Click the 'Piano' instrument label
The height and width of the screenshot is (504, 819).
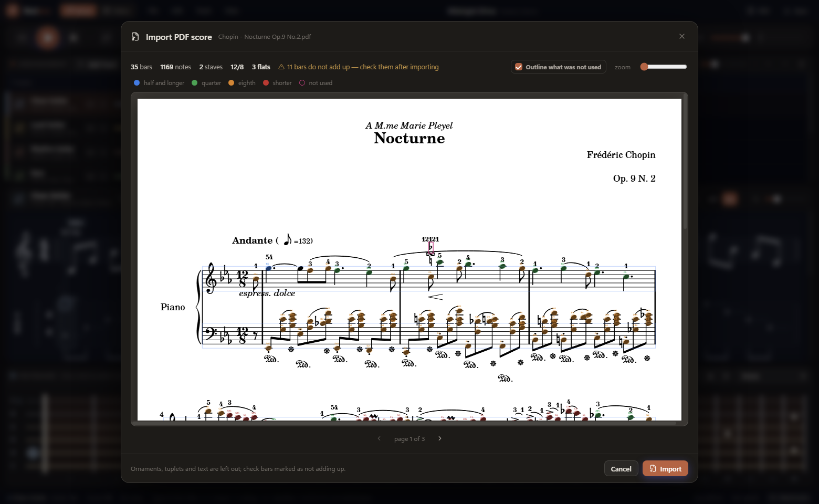[x=173, y=307]
